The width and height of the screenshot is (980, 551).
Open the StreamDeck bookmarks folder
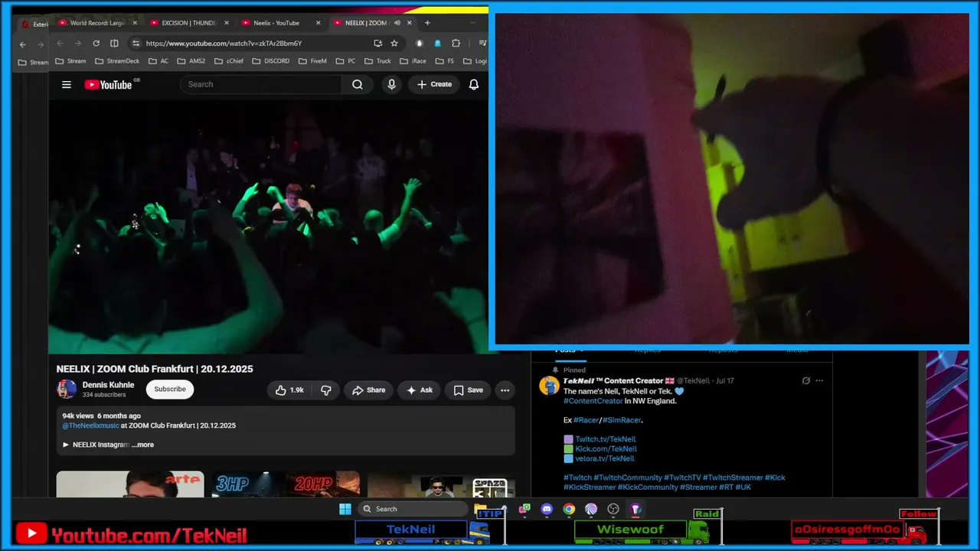(x=116, y=61)
